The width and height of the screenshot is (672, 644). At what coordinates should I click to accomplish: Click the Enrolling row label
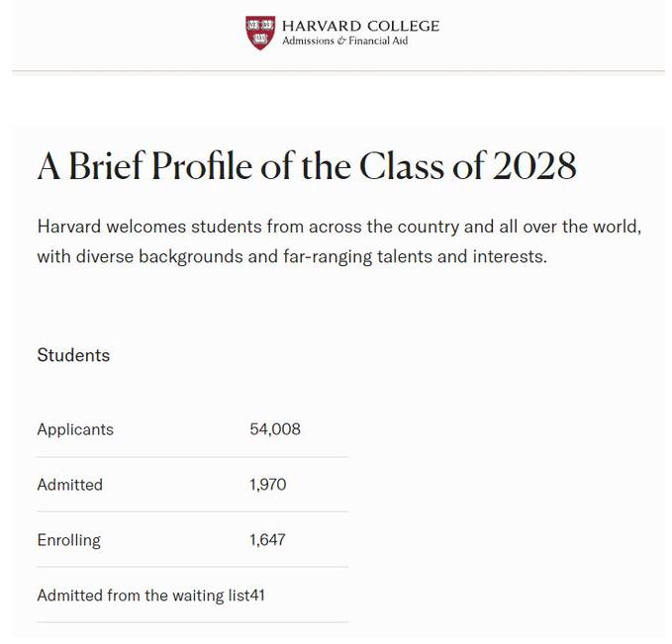click(69, 540)
